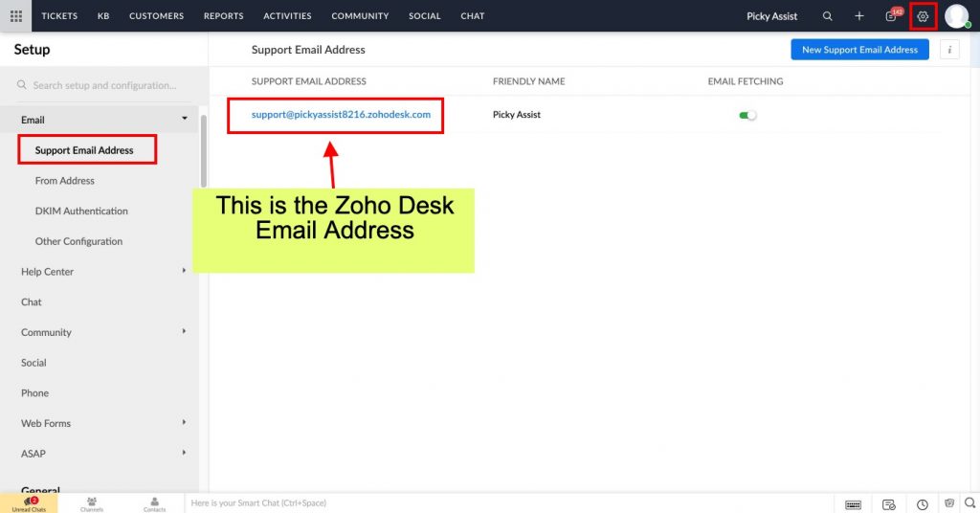The height and width of the screenshot is (513, 980).
Task: Open the user profile avatar
Action: [x=957, y=16]
